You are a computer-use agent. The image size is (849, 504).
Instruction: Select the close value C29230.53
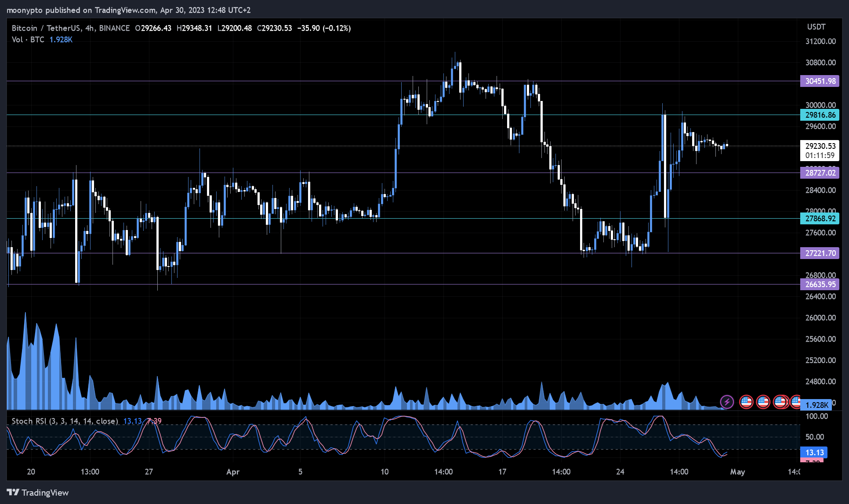click(x=274, y=28)
